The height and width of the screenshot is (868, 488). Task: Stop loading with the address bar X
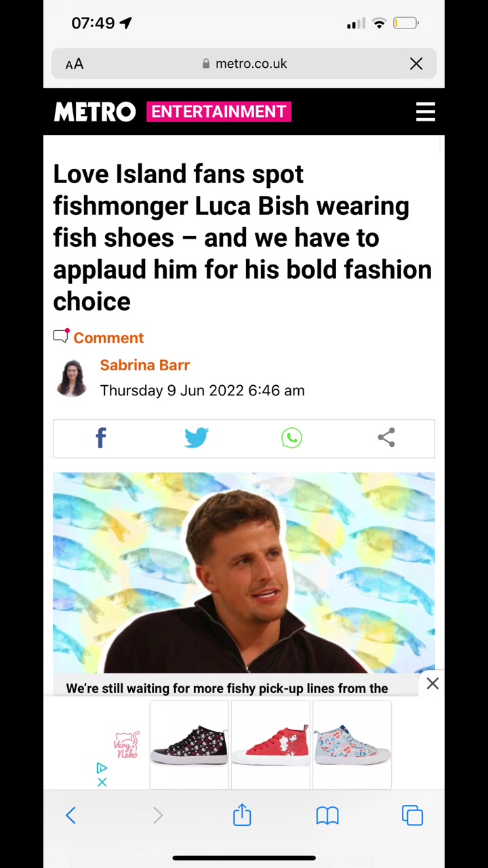[416, 64]
